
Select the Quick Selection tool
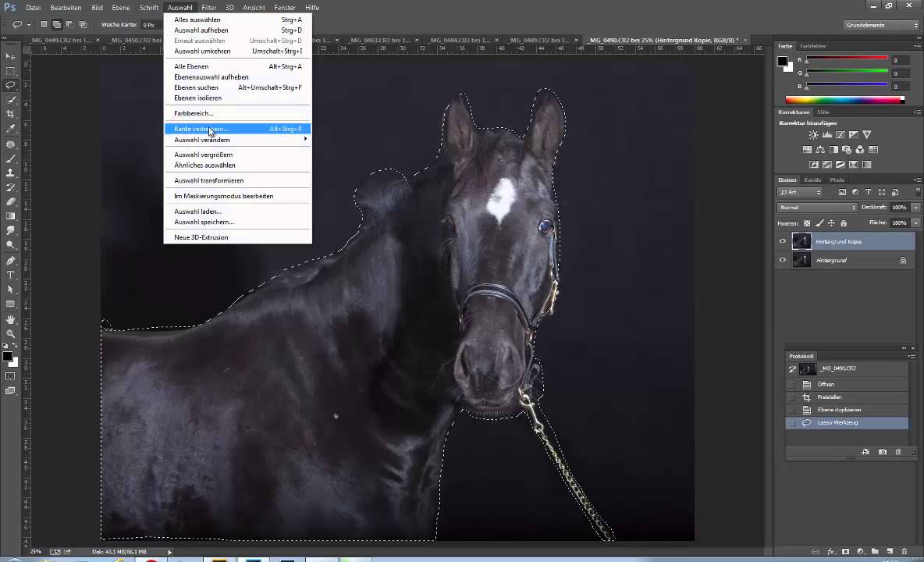pyautogui.click(x=11, y=100)
